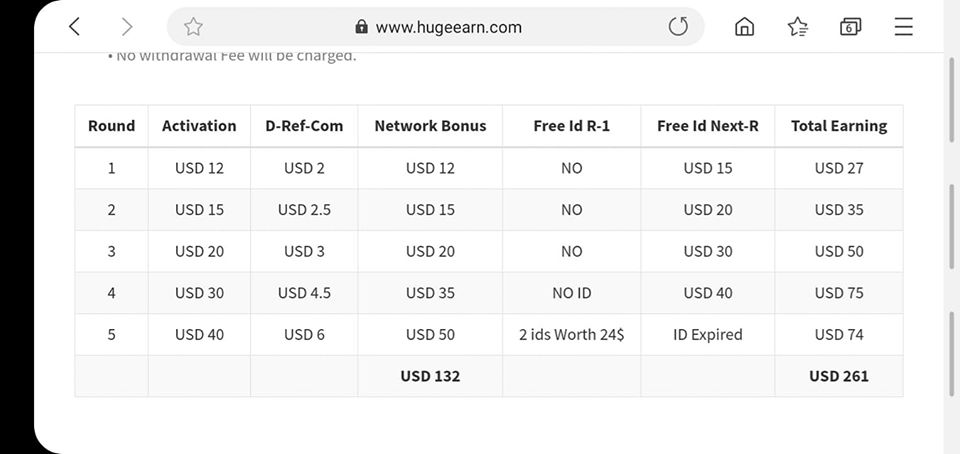Screen dimensions: 960x454
Task: Open the browser hamburger menu
Action: (x=903, y=27)
